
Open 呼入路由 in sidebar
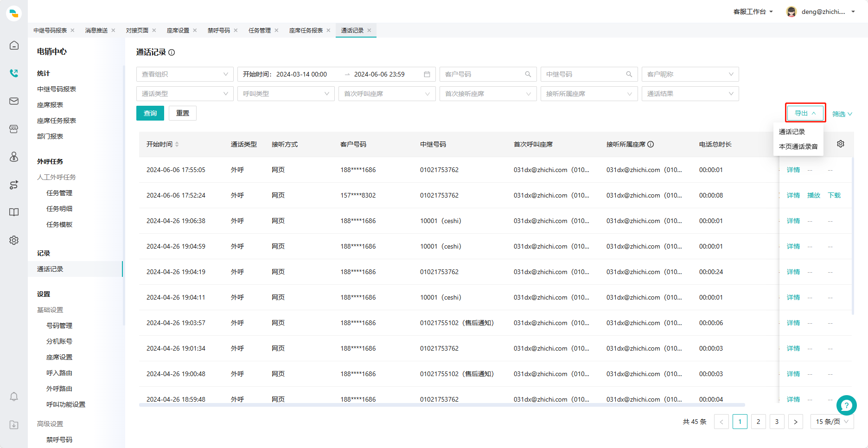tap(59, 373)
